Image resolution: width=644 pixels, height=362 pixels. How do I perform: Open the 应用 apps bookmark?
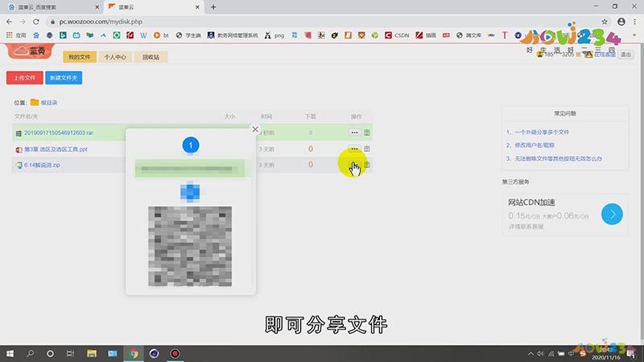point(16,35)
